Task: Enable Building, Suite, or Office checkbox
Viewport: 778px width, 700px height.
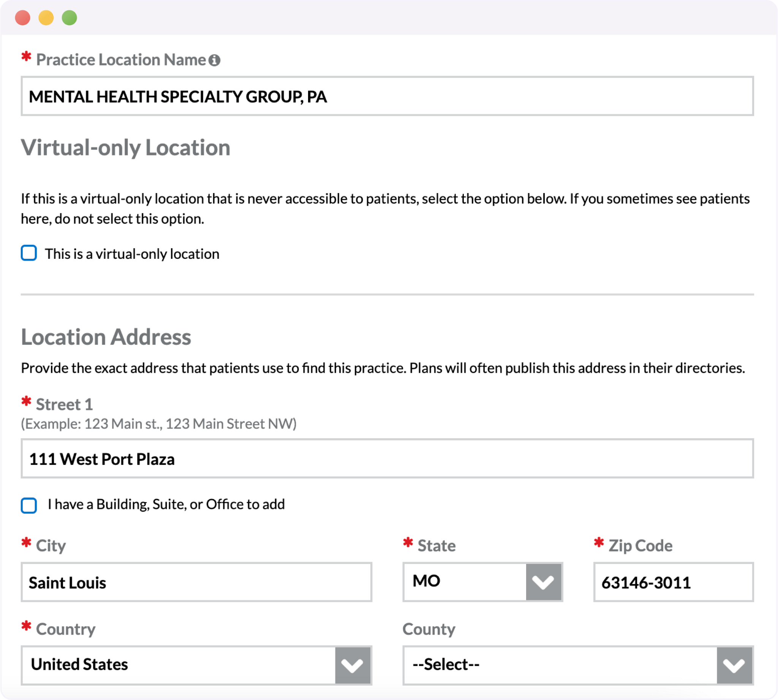Action: click(x=29, y=505)
